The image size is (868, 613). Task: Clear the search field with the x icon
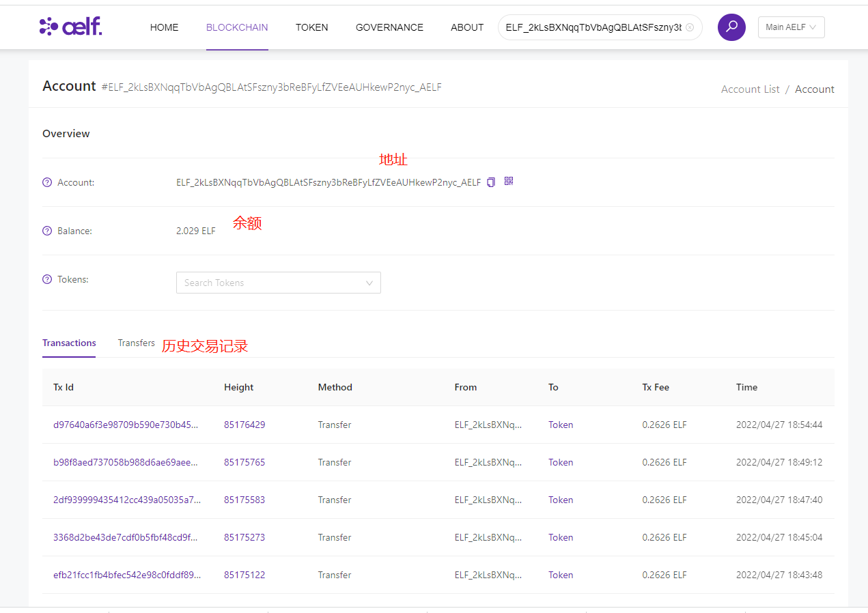pos(690,27)
